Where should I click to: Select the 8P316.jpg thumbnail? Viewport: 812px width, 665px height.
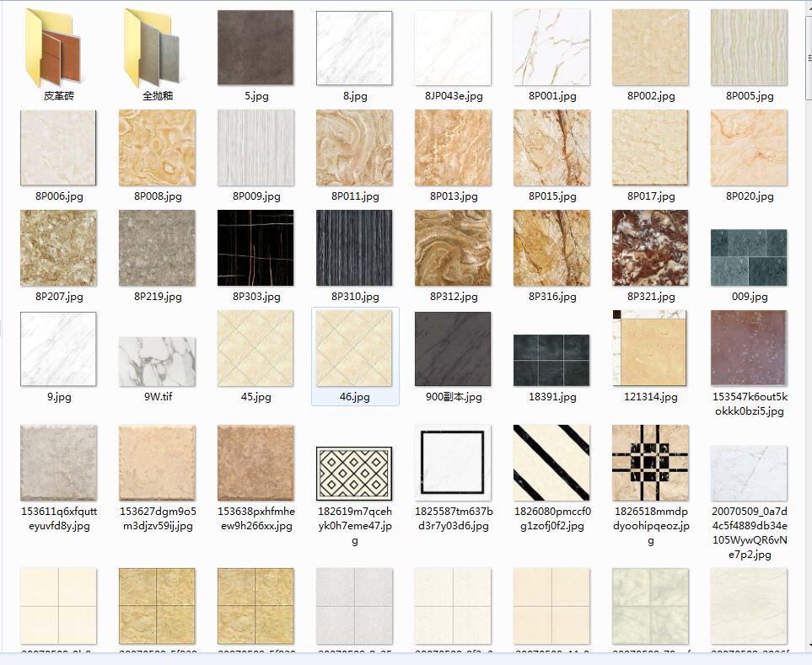point(551,248)
